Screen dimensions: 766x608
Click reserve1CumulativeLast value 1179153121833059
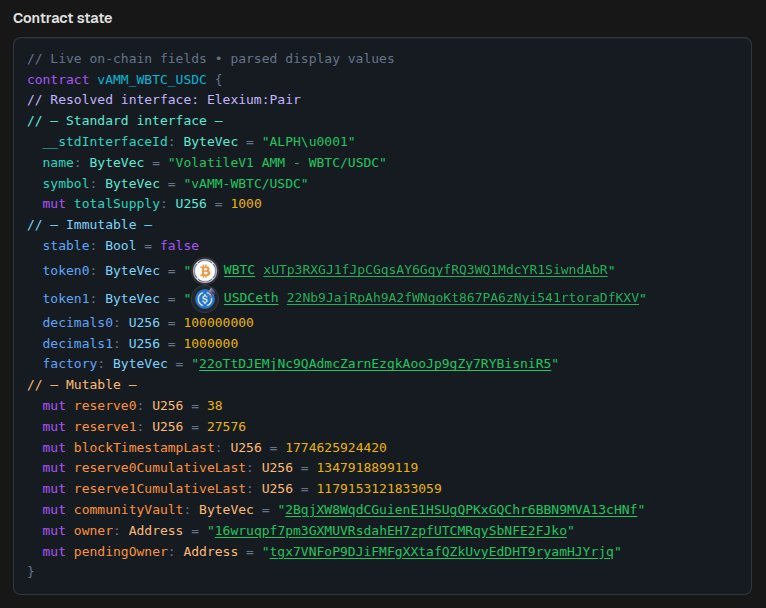pos(379,489)
